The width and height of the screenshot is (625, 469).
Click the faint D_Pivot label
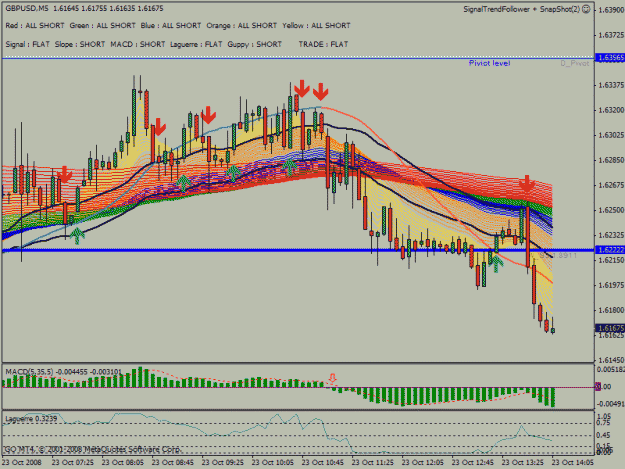pyautogui.click(x=574, y=63)
